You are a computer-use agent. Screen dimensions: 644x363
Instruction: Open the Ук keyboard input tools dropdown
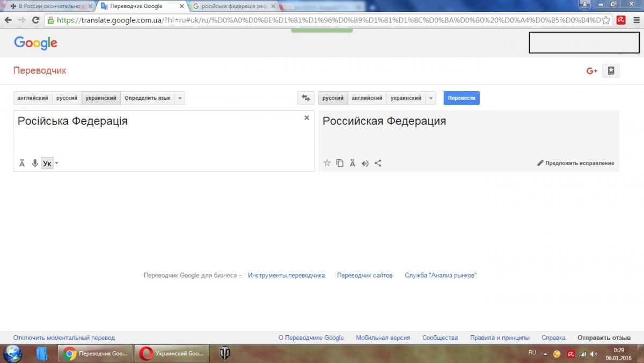(56, 164)
